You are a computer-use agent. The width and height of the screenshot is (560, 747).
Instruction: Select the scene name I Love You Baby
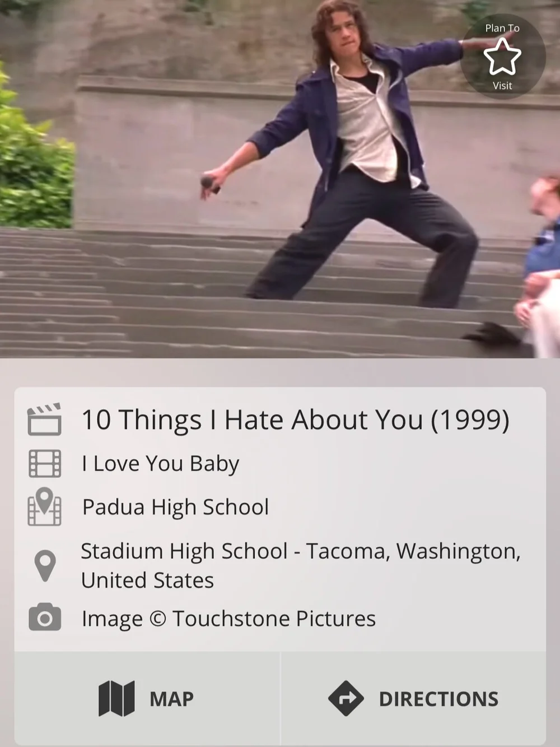pos(160,464)
